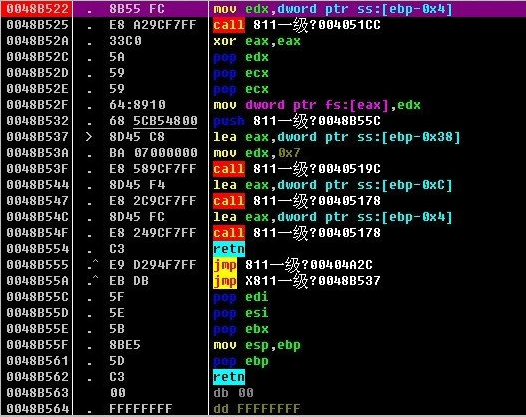Select the call 004051CC instruction
526x417 pixels.
[297, 25]
